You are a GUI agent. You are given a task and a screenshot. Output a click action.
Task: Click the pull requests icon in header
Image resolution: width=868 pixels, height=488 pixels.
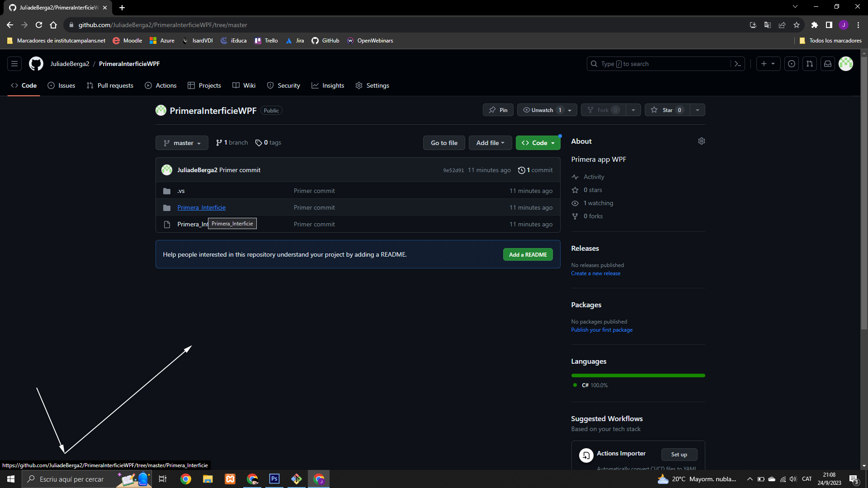[x=810, y=64]
